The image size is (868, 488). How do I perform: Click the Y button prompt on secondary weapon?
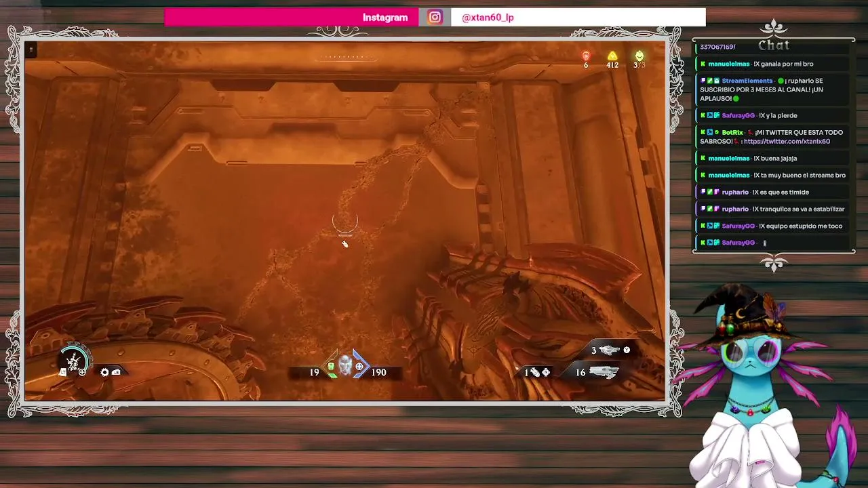627,350
